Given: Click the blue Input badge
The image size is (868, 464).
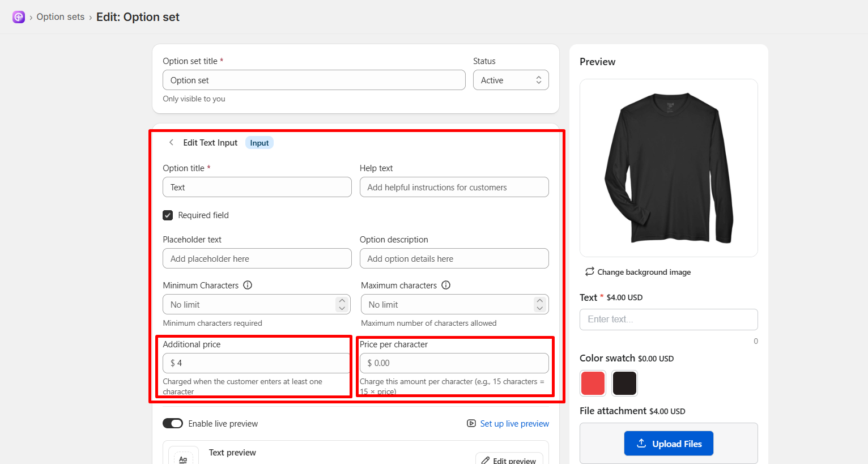Looking at the screenshot, I should [259, 143].
